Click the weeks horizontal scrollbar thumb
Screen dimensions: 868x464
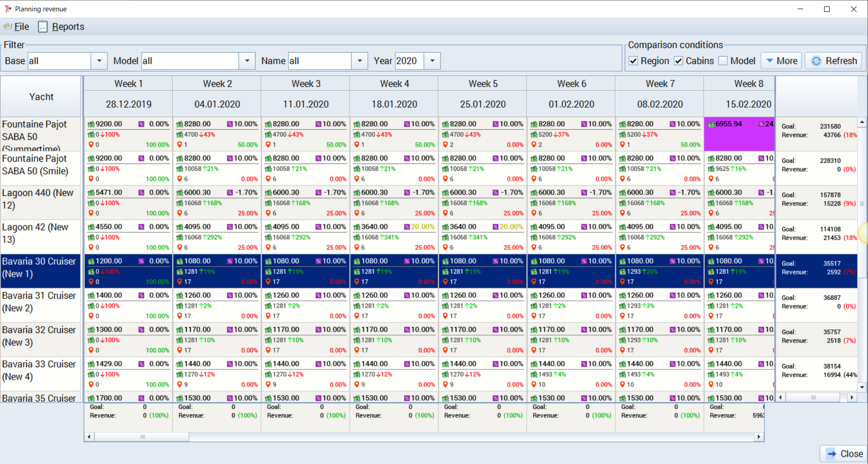coord(142,437)
